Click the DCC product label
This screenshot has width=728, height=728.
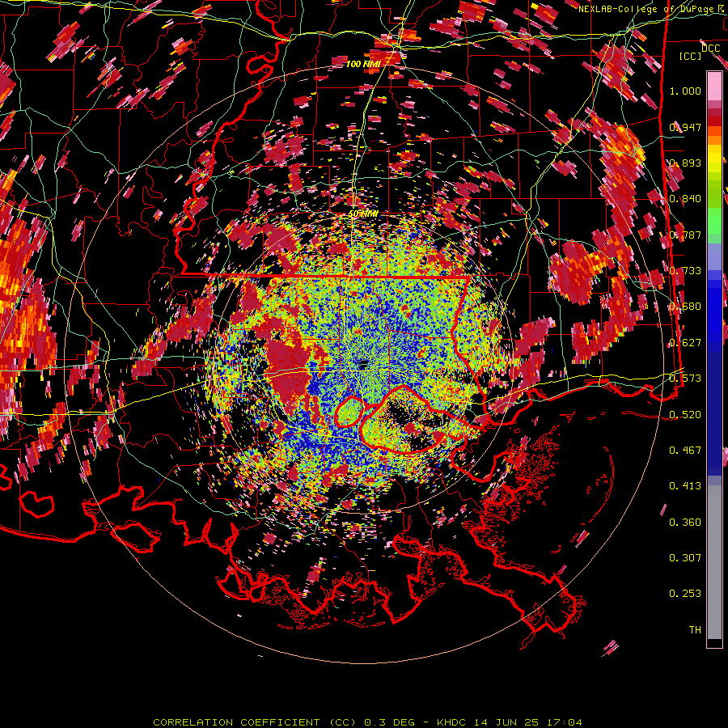[710, 48]
